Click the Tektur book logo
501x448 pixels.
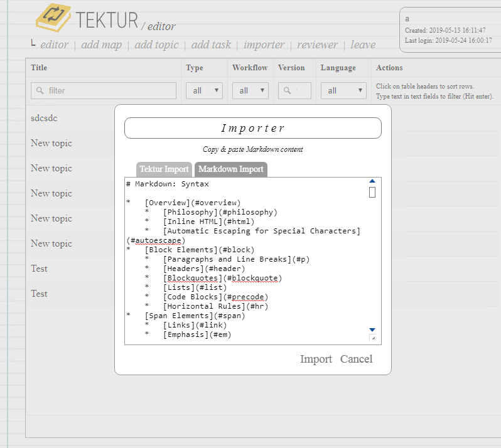tap(53, 18)
